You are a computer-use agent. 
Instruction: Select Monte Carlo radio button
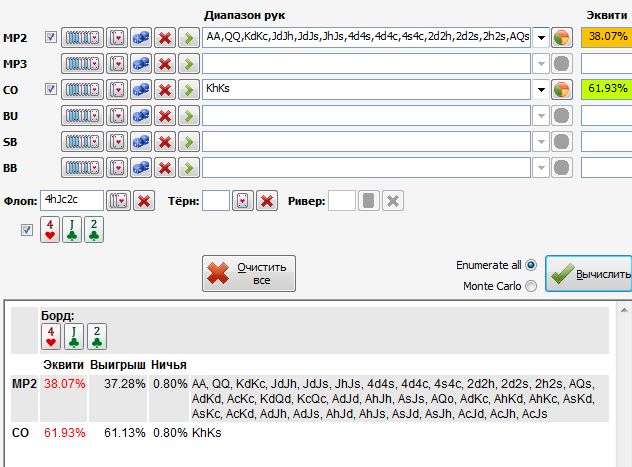[x=531, y=286]
